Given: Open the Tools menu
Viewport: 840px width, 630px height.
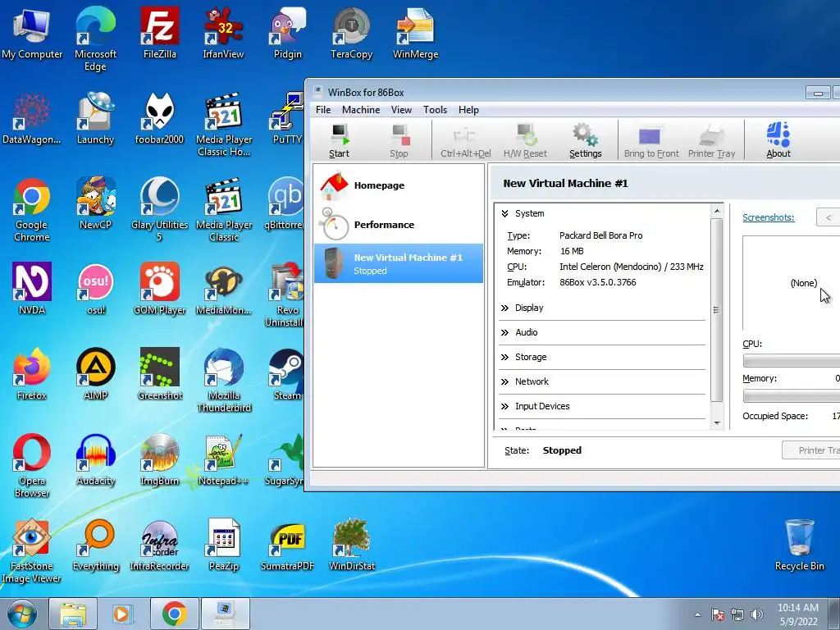Looking at the screenshot, I should [435, 110].
